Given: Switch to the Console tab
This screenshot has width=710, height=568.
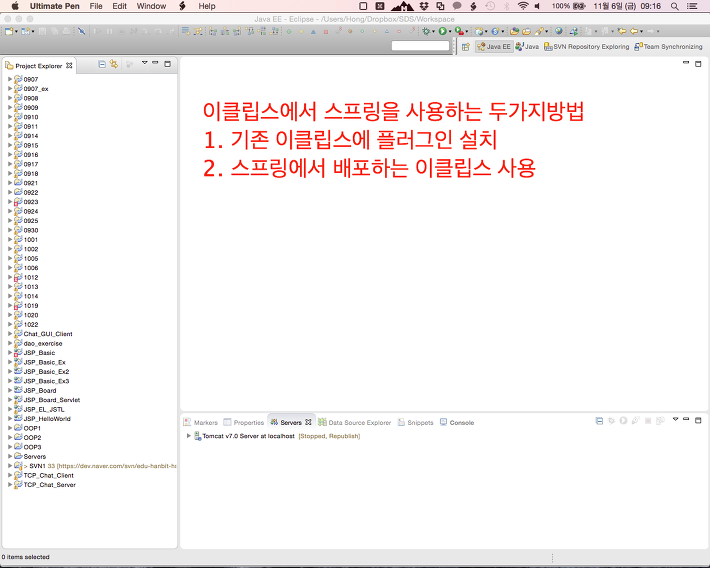Looking at the screenshot, I should pyautogui.click(x=457, y=423).
